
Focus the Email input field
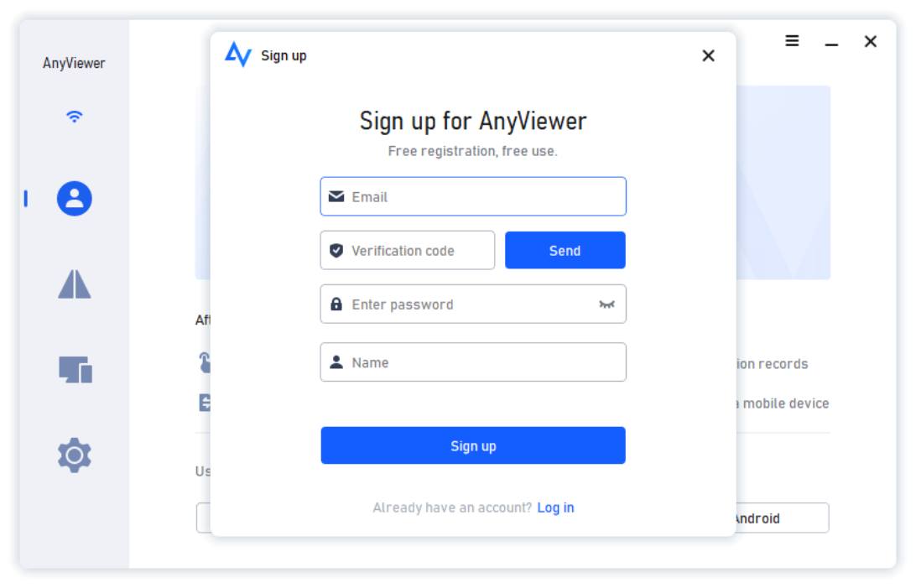(473, 196)
